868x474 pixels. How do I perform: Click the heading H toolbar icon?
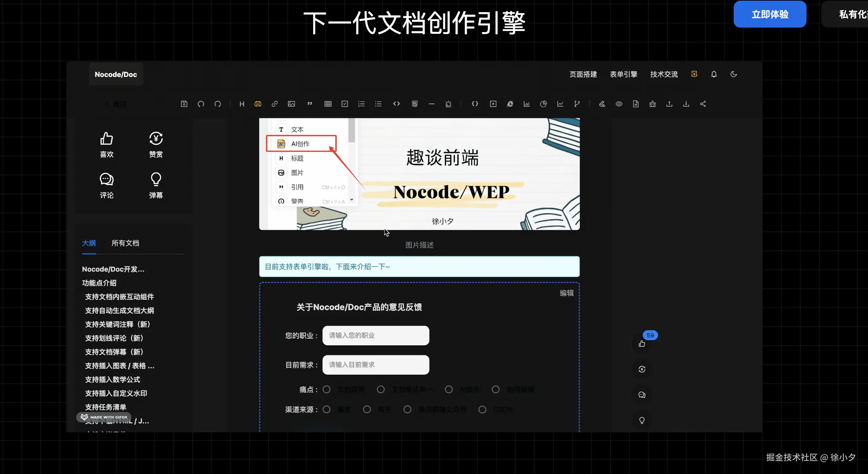pos(242,104)
